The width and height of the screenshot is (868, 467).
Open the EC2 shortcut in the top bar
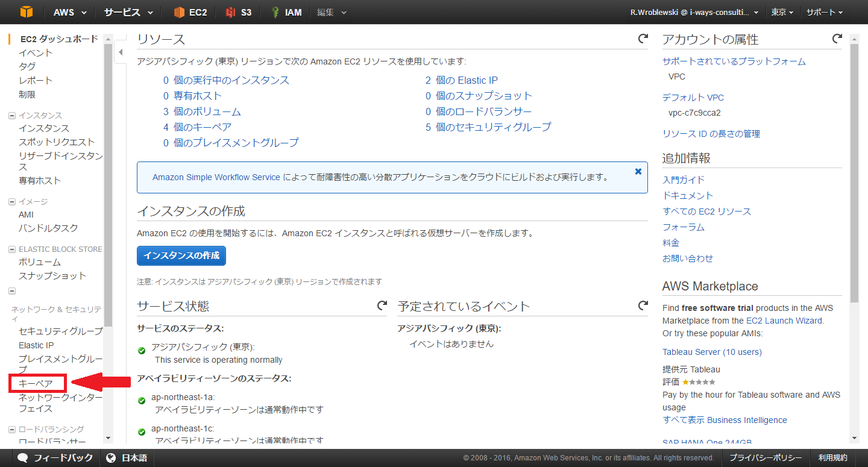[190, 12]
